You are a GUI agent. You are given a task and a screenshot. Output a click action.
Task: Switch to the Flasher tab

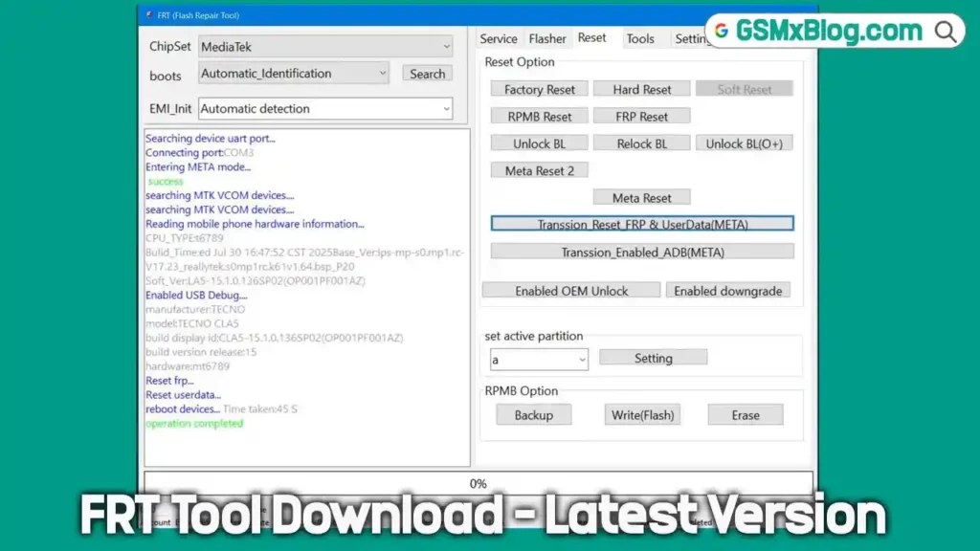pos(546,38)
